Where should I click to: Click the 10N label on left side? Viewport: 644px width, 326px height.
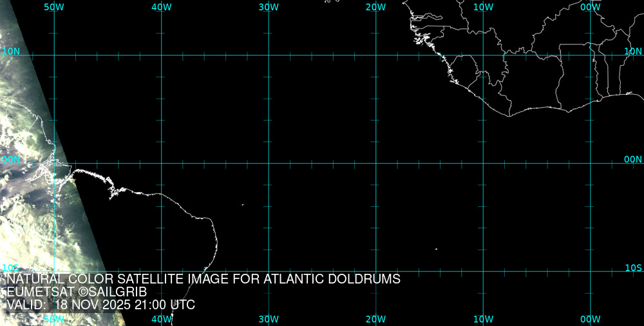pyautogui.click(x=11, y=51)
